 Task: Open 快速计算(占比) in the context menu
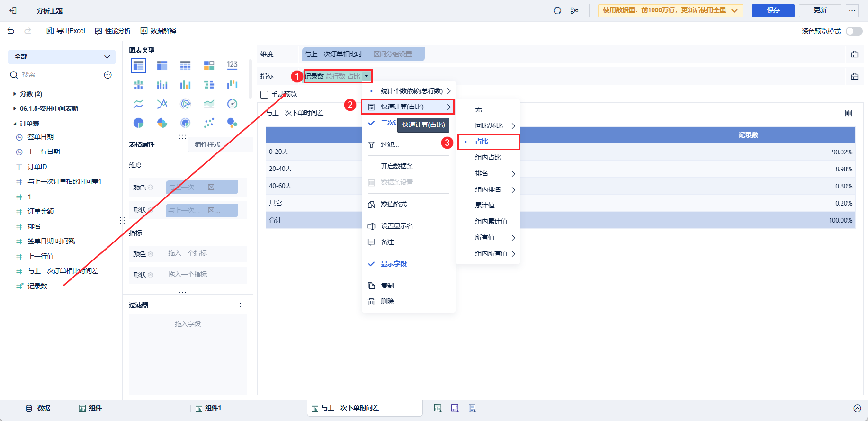click(408, 107)
